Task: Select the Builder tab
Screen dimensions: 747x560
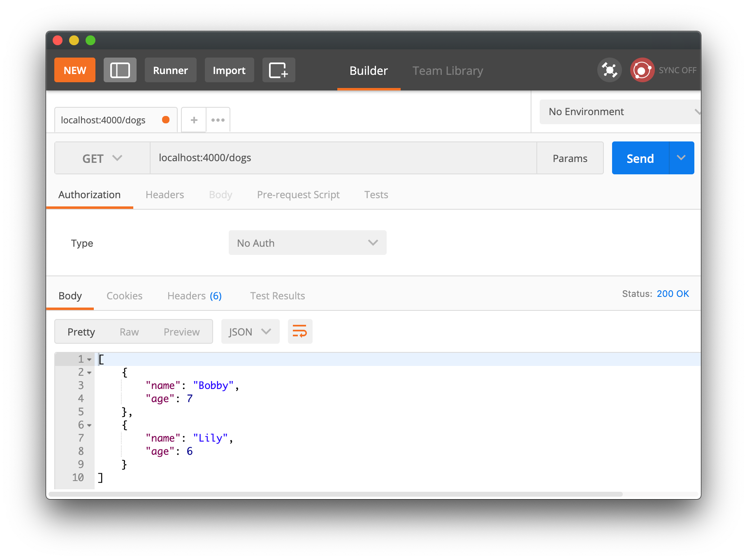Action: point(369,71)
